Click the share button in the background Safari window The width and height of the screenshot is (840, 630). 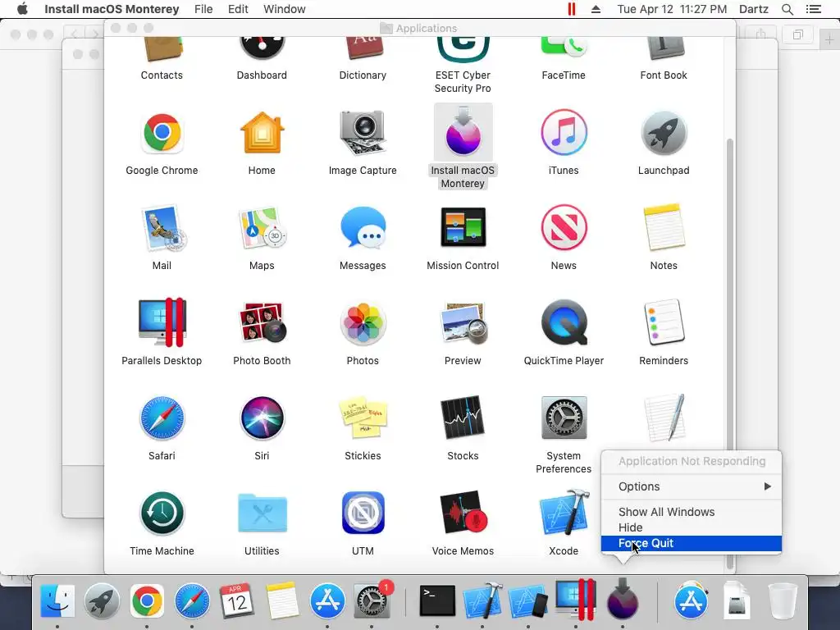760,34
